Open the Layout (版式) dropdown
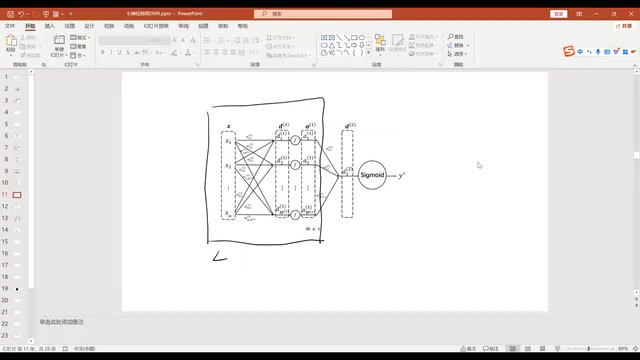Image resolution: width=640 pixels, height=360 pixels. [80, 38]
